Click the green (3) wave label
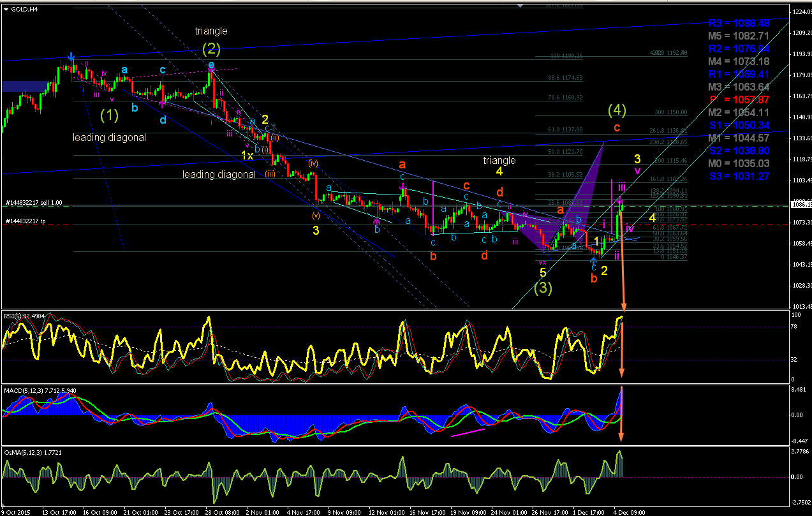This screenshot has width=812, height=516. point(543,288)
